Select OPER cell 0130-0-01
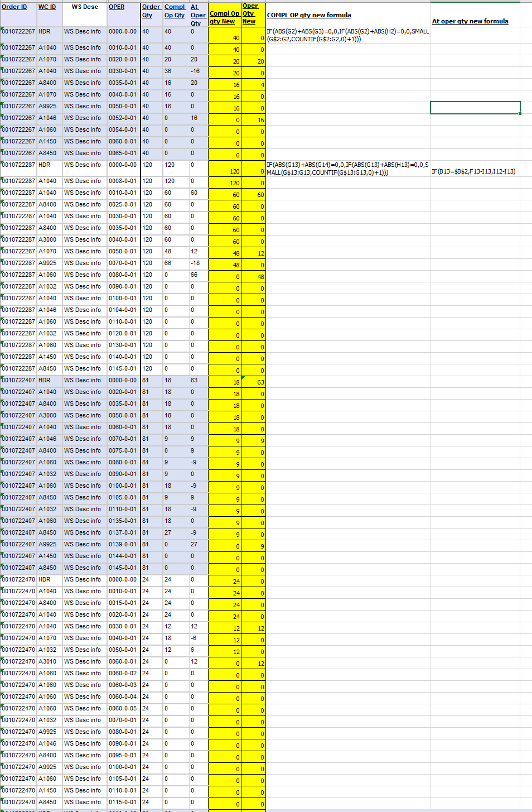This screenshot has width=532, height=812. tap(123, 345)
